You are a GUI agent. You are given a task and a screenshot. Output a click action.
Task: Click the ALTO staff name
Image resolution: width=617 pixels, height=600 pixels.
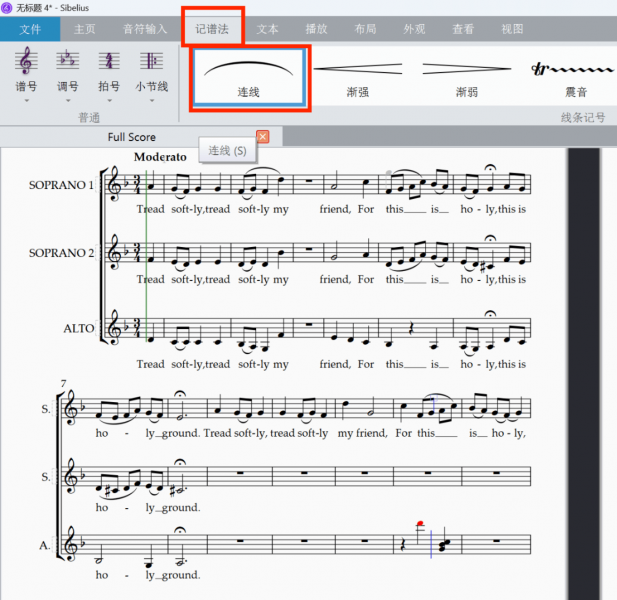79,329
